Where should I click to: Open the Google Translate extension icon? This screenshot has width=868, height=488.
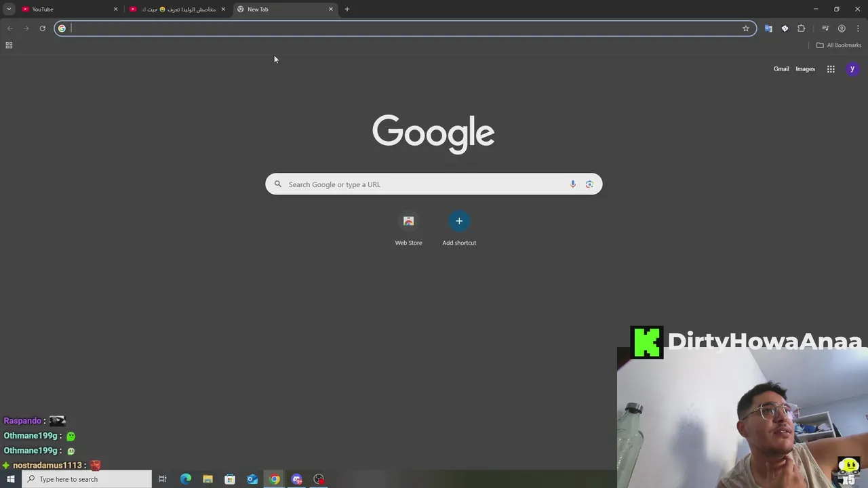coord(768,28)
